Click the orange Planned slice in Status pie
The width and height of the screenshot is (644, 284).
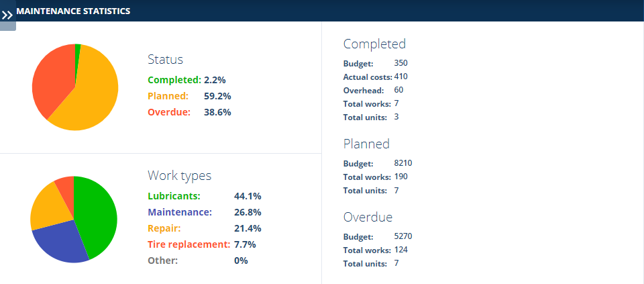[x=91, y=97]
